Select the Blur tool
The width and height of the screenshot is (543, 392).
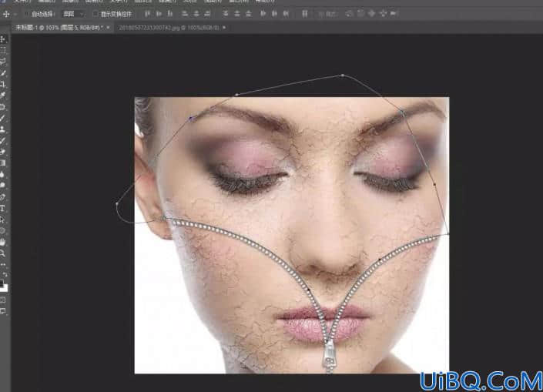[3, 174]
